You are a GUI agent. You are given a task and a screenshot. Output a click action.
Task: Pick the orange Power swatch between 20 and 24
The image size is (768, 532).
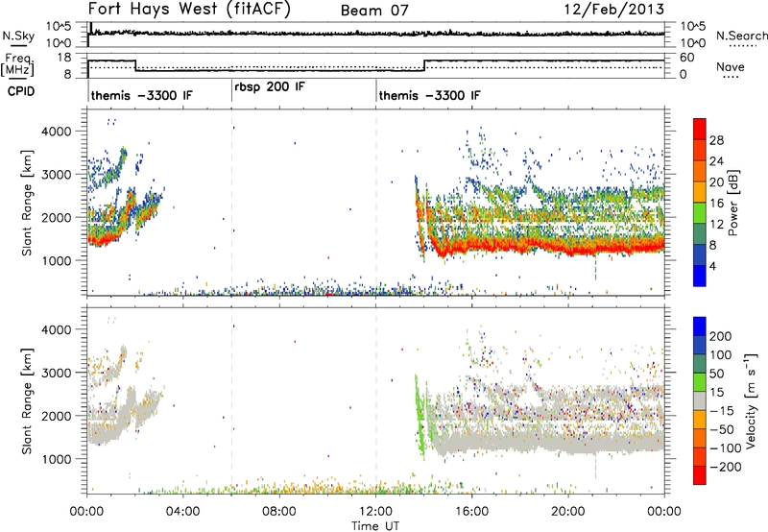click(700, 171)
